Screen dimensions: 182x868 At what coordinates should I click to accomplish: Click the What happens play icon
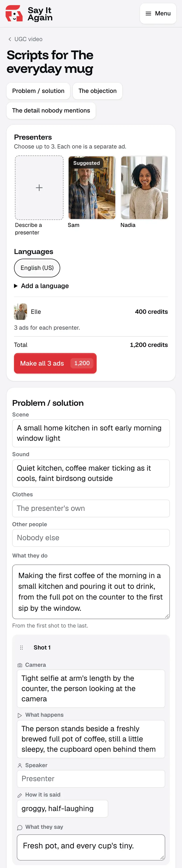[x=20, y=715]
